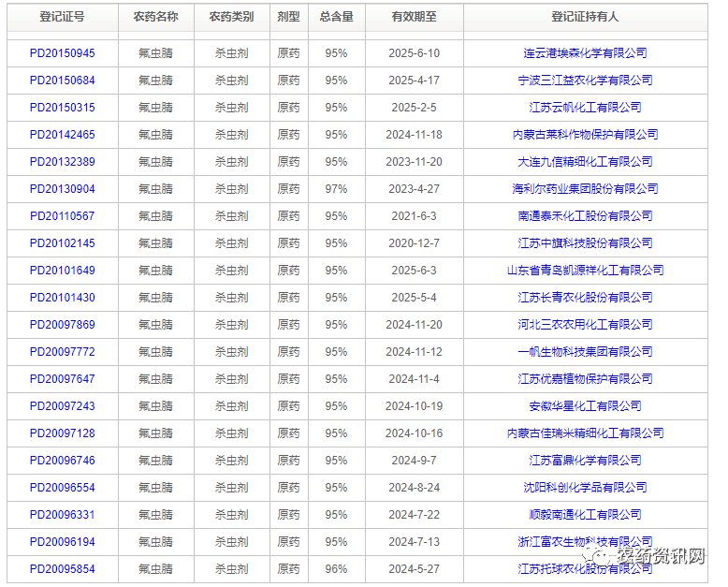Open registration PD20096746 link
This screenshot has width=728, height=587.
tap(62, 461)
